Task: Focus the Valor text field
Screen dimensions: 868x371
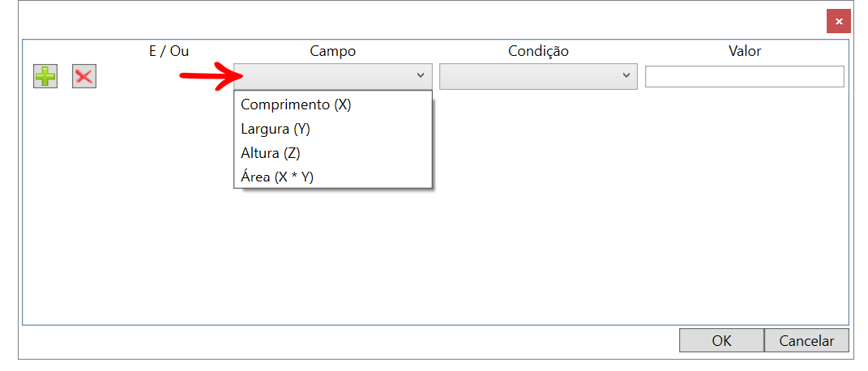Action: pyautogui.click(x=745, y=76)
